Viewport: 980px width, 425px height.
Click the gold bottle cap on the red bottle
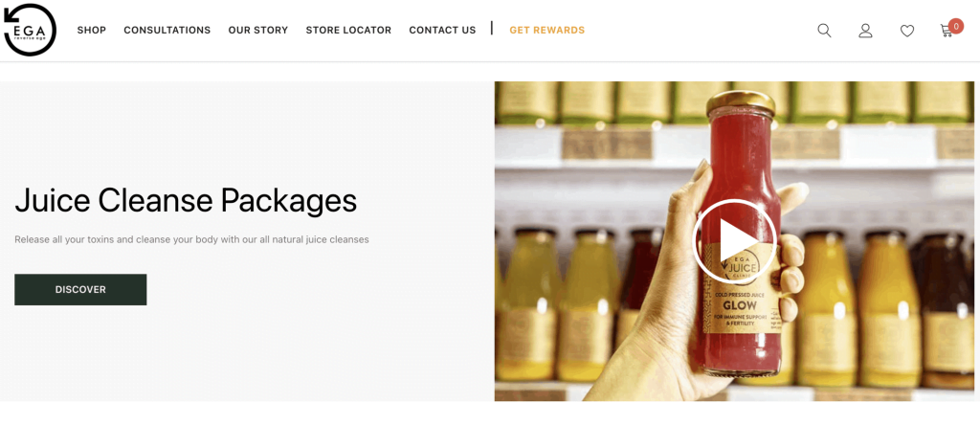(741, 103)
